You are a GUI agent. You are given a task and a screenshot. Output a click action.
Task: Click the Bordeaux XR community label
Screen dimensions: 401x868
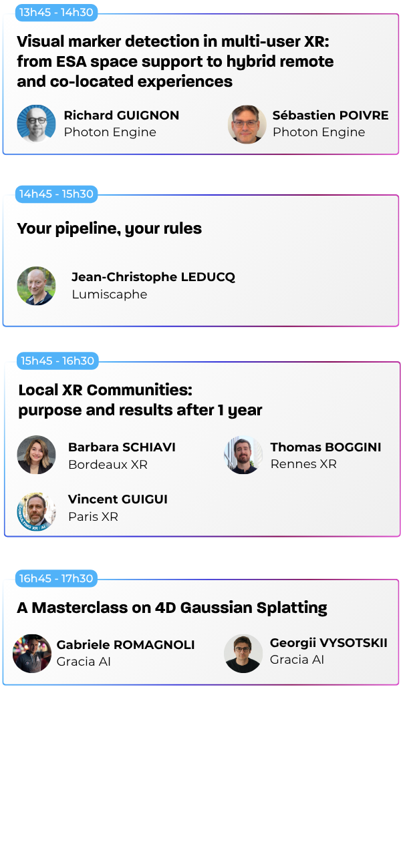click(x=108, y=465)
